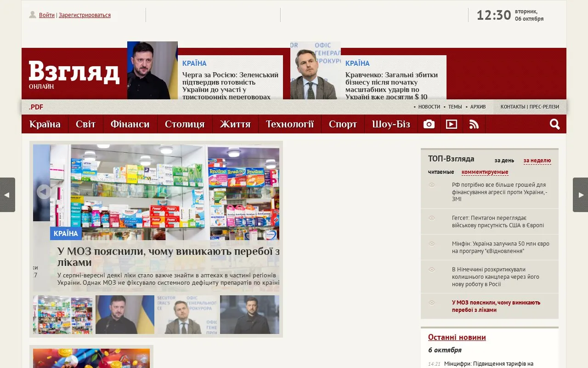Image resolution: width=588 pixels, height=368 pixels.
Task: Click the Войти login link
Action: [47, 15]
